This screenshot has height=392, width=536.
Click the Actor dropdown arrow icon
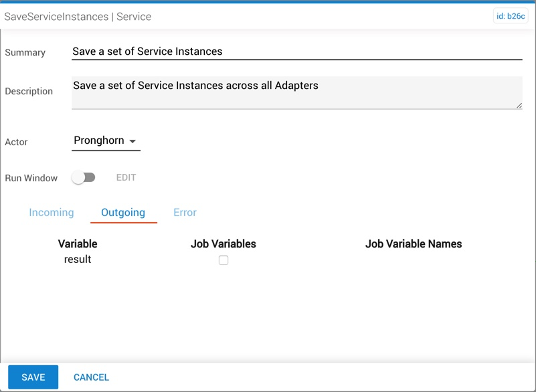pyautogui.click(x=132, y=141)
